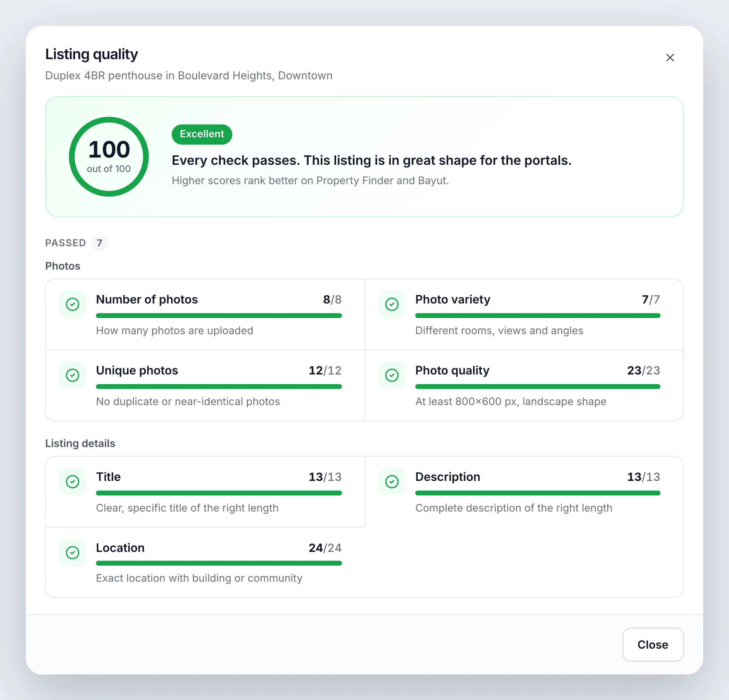This screenshot has height=700, width=729.
Task: Click the 24/24 score value
Action: [x=325, y=548]
